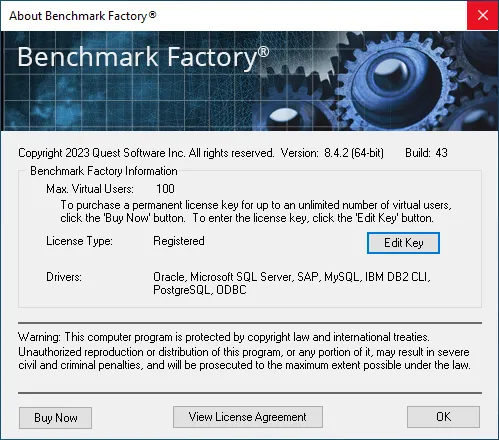
Task: Click the Max. Virtual Users value 100
Action: point(165,189)
